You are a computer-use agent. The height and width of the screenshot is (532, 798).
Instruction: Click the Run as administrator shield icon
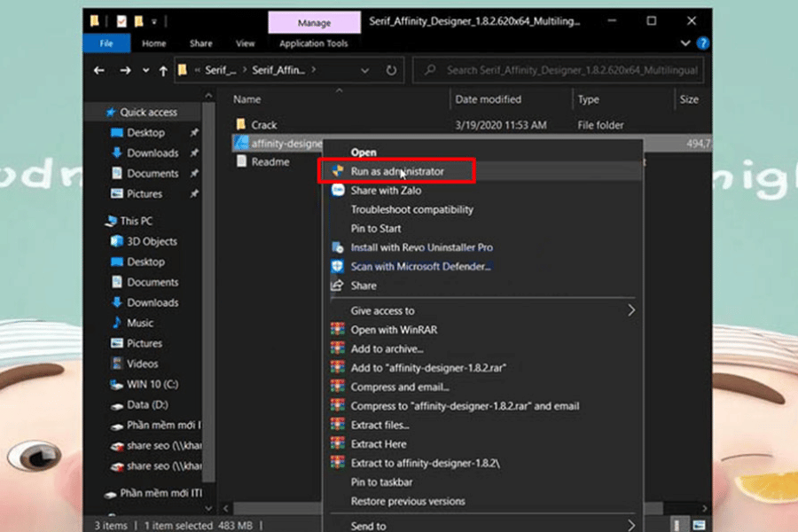(x=337, y=170)
